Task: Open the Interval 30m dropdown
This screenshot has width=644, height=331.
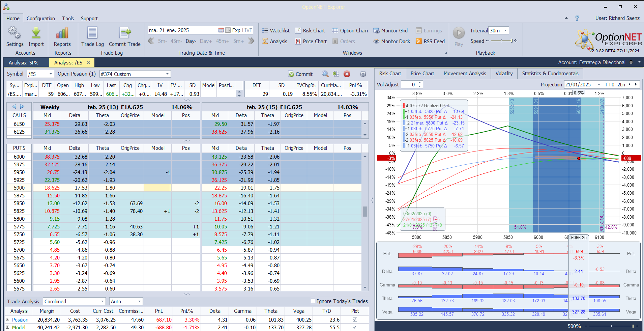Action: [x=505, y=30]
